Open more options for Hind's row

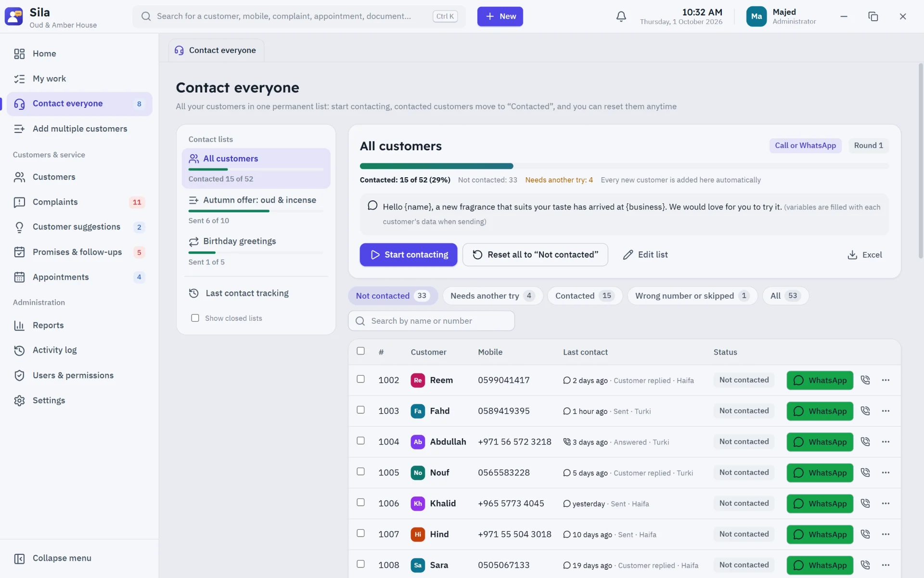[x=885, y=534]
